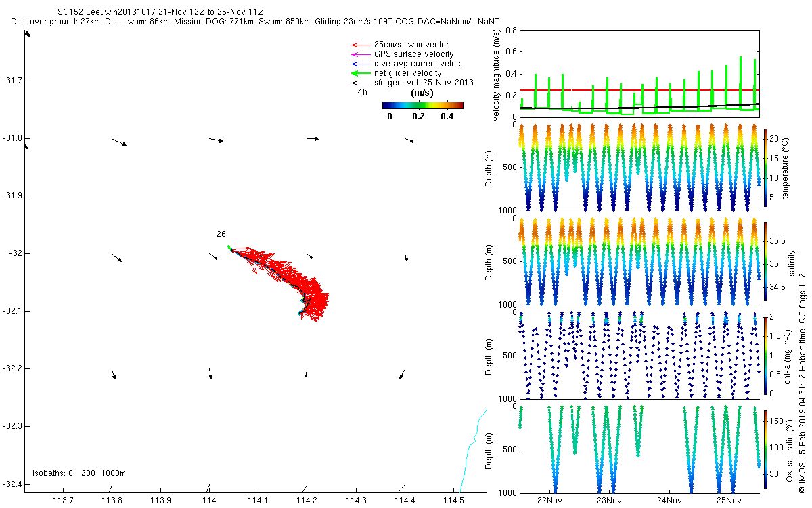This screenshot has width=812, height=508.
Task: Click the '(m/s)' label above the speed colorbar
Action: pyautogui.click(x=422, y=93)
